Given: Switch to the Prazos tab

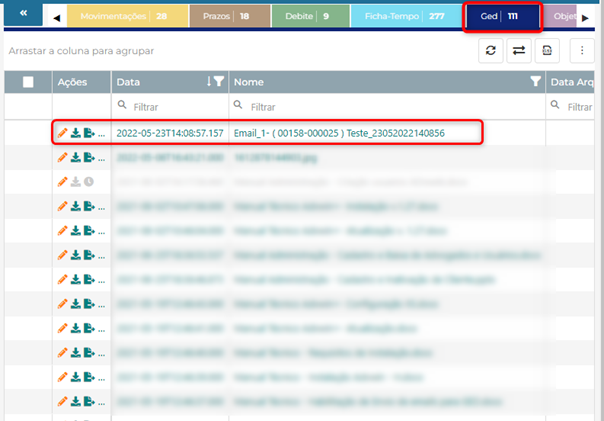Looking at the screenshot, I should [x=230, y=16].
